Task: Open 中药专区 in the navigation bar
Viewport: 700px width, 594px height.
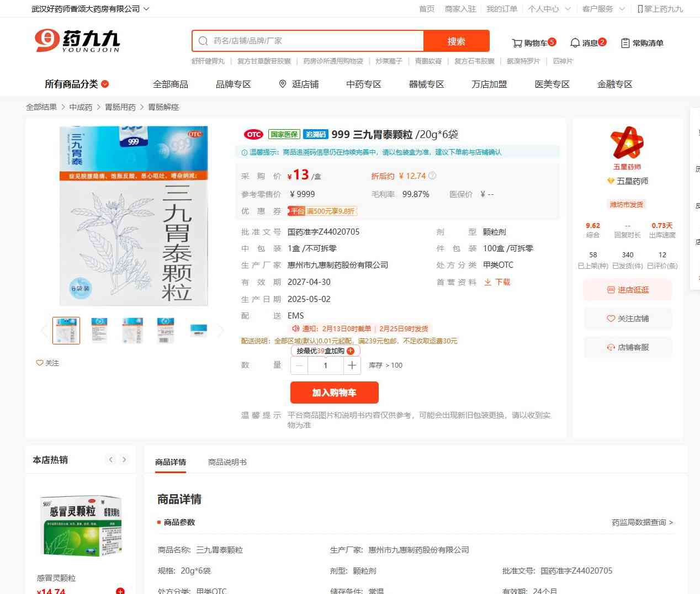Action: (x=363, y=84)
